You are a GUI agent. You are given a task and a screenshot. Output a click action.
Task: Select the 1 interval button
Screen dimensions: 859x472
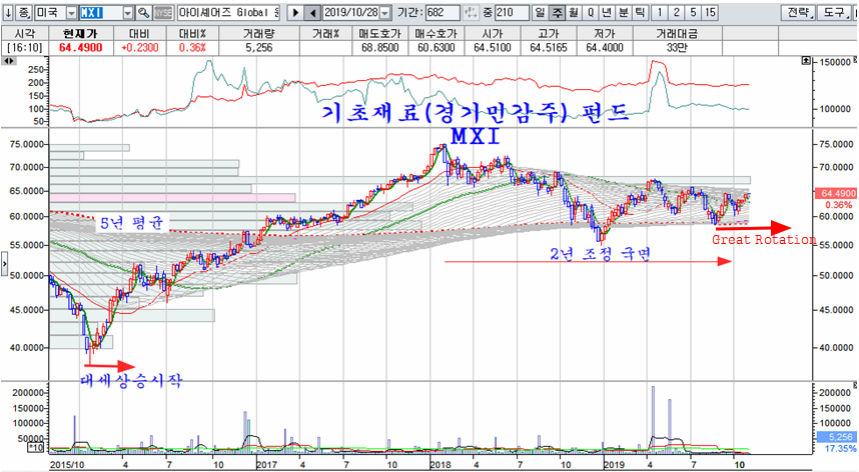(660, 13)
